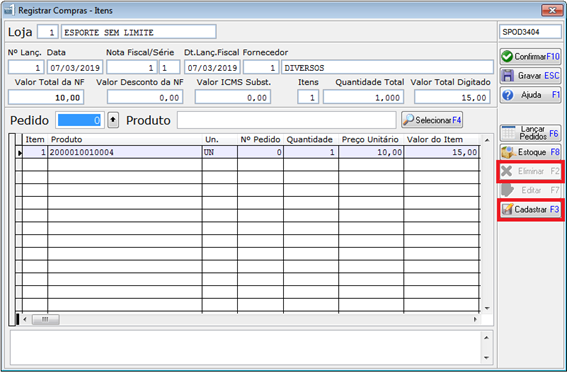
Task: Open help with the Ajuda F1 button
Action: click(530, 95)
